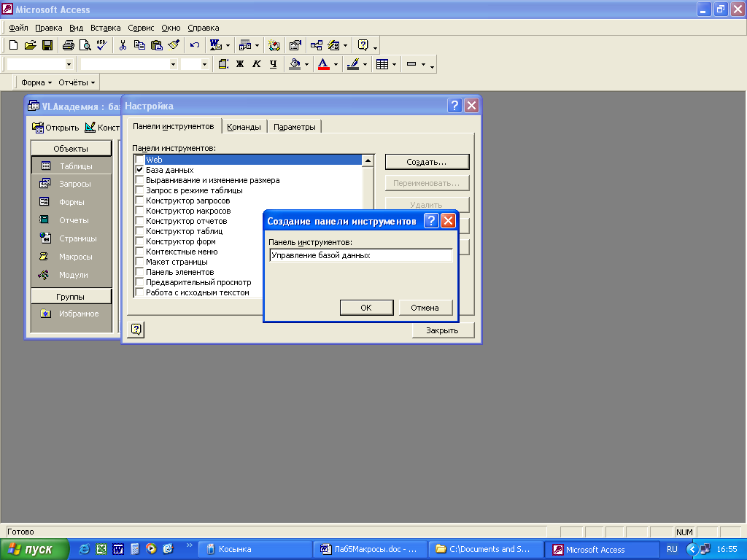Screen dimensions: 747x560
Task: Open Print Preview from the toolbar
Action: click(85, 45)
